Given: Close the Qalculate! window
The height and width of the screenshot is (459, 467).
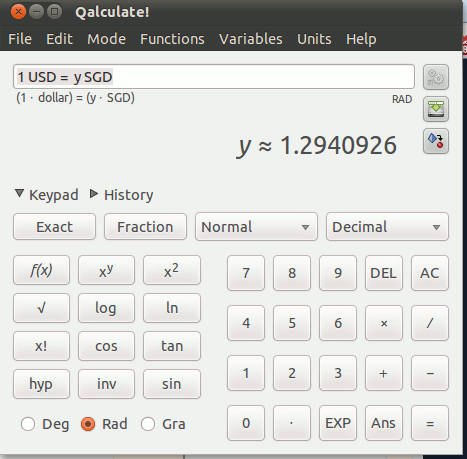Looking at the screenshot, I should (x=18, y=12).
